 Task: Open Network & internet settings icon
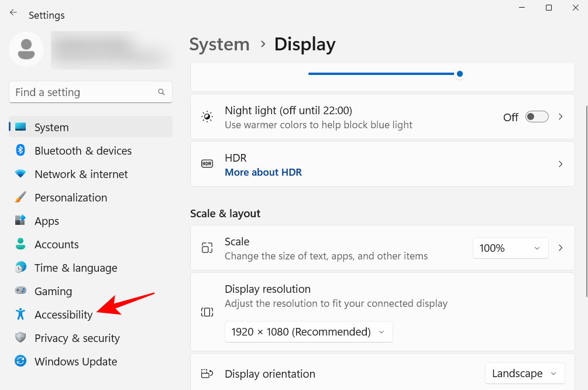pyautogui.click(x=20, y=174)
